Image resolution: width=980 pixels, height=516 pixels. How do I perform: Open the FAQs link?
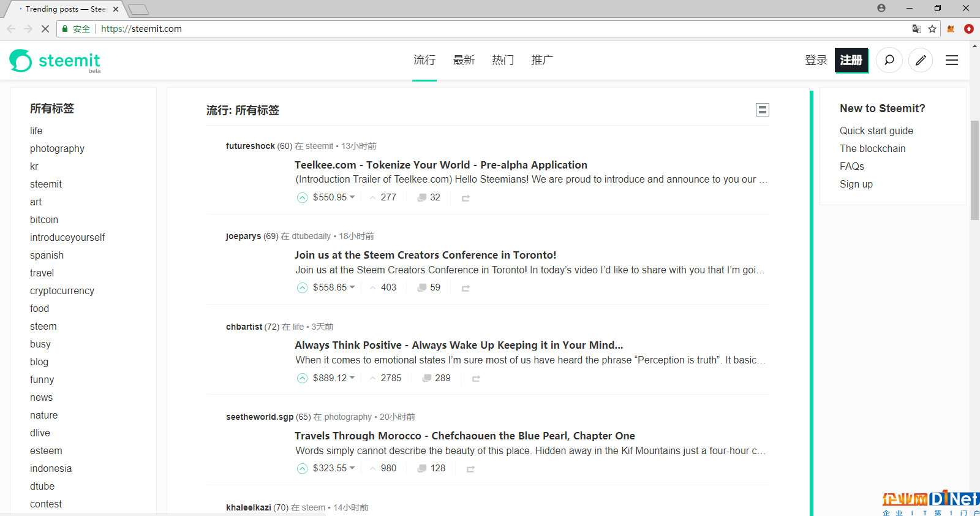click(852, 166)
